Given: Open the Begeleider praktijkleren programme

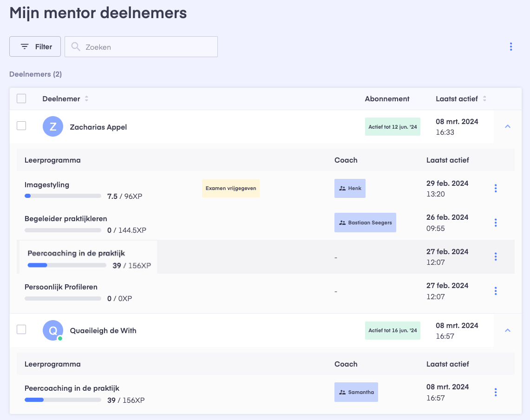Looking at the screenshot, I should (66, 219).
